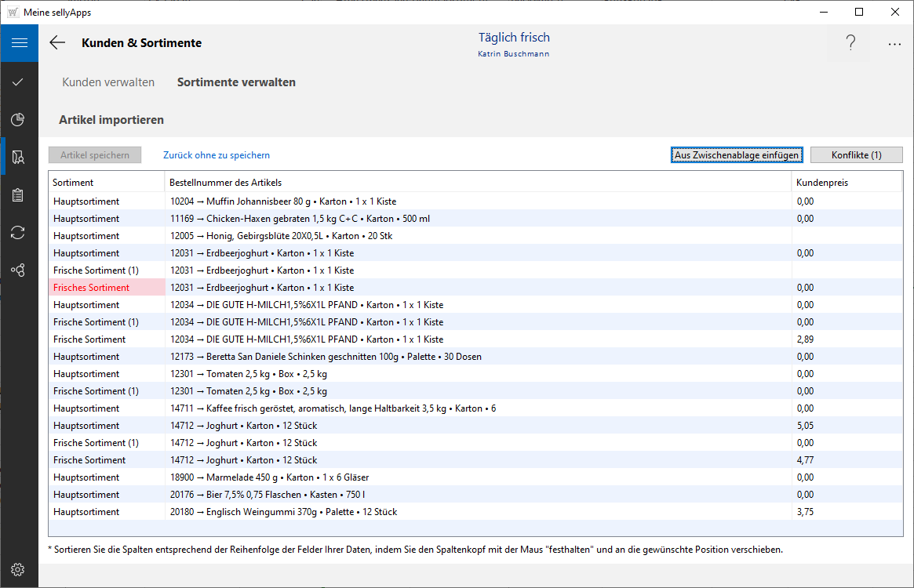
Task: Click the question mark help icon
Action: point(850,44)
